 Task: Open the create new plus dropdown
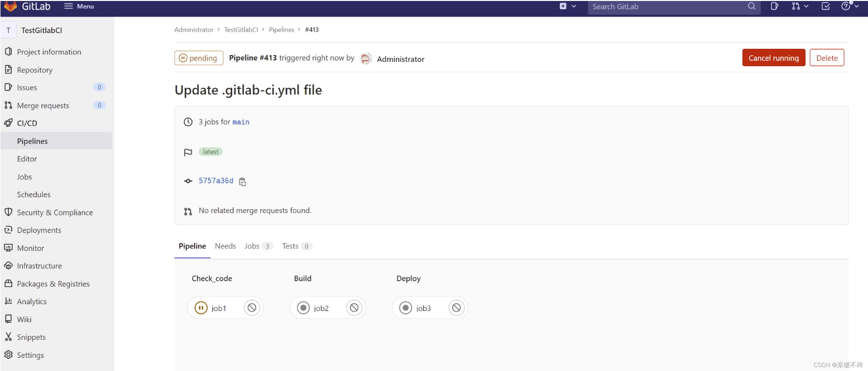pos(568,6)
